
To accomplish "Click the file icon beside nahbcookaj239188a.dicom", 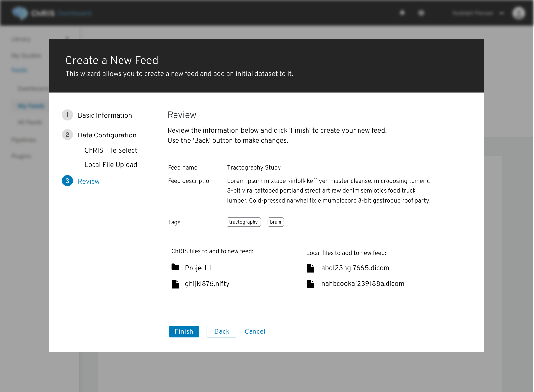I will (x=310, y=284).
